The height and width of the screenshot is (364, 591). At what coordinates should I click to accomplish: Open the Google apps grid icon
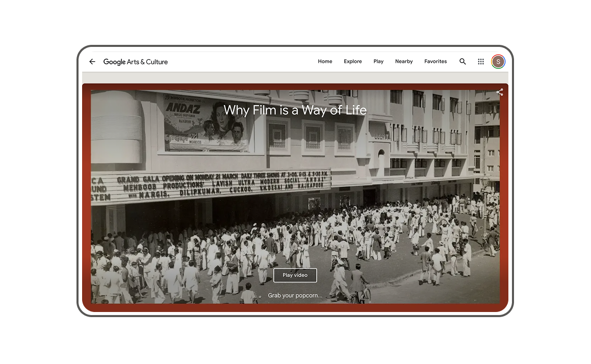tap(480, 62)
